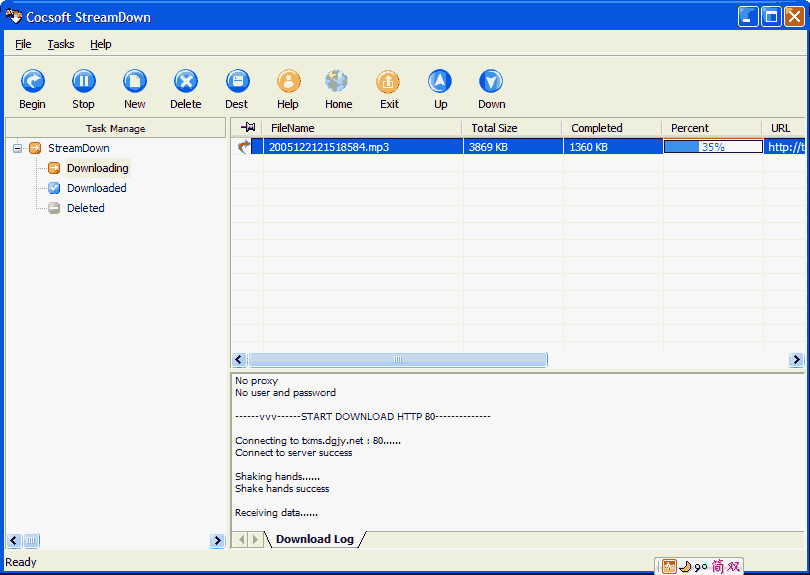Click the task list horizontal scrollbar thumb

click(397, 359)
